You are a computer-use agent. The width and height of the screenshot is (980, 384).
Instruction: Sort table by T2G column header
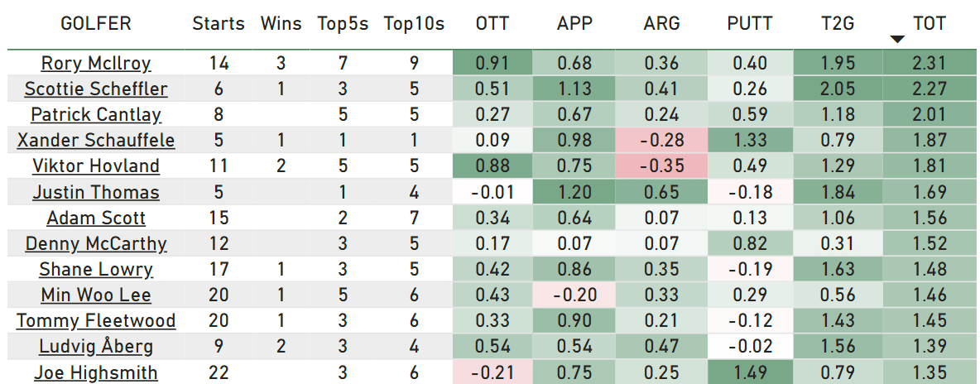point(838,24)
